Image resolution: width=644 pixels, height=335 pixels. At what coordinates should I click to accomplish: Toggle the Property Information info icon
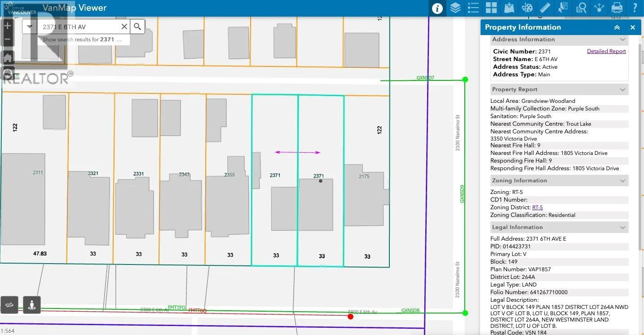pyautogui.click(x=437, y=8)
